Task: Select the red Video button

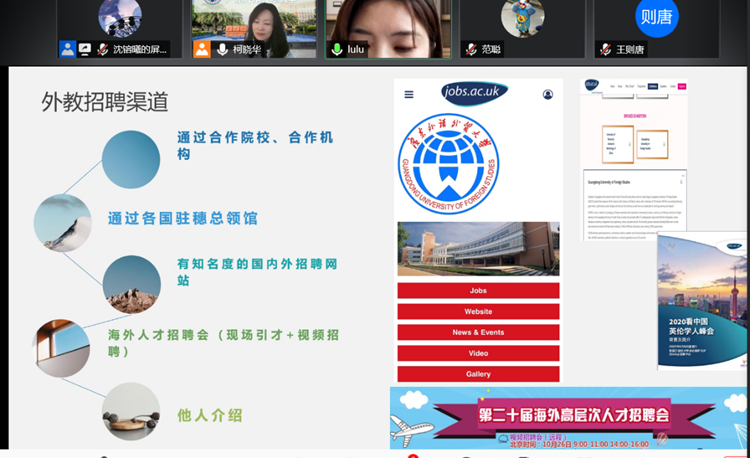Action: coord(478,353)
